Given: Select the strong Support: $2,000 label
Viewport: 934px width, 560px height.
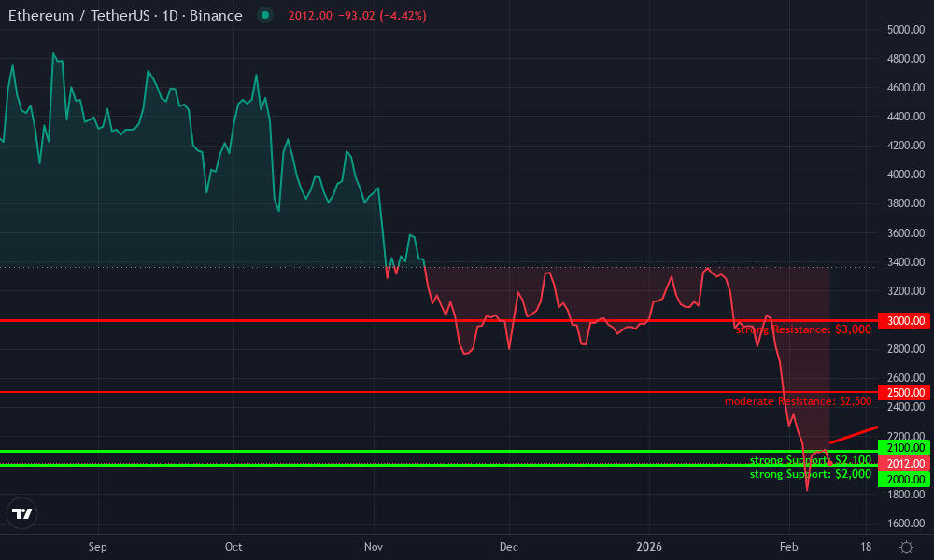Looking at the screenshot, I should [811, 474].
